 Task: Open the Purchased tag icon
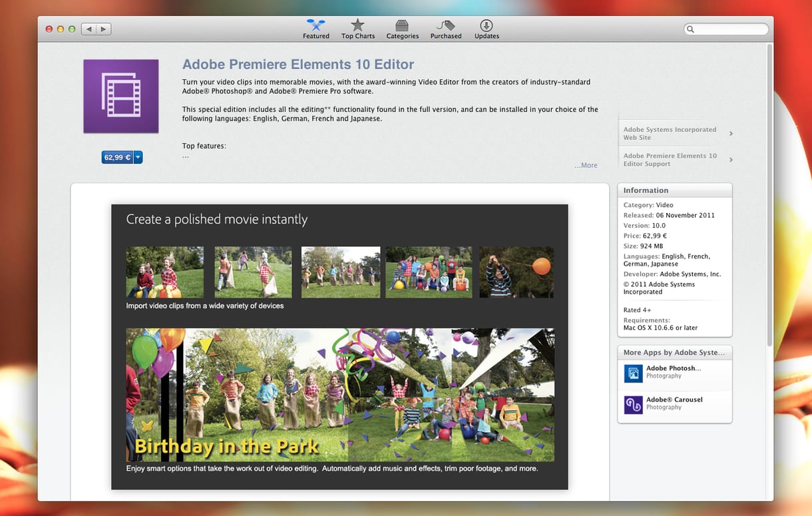[x=445, y=25]
